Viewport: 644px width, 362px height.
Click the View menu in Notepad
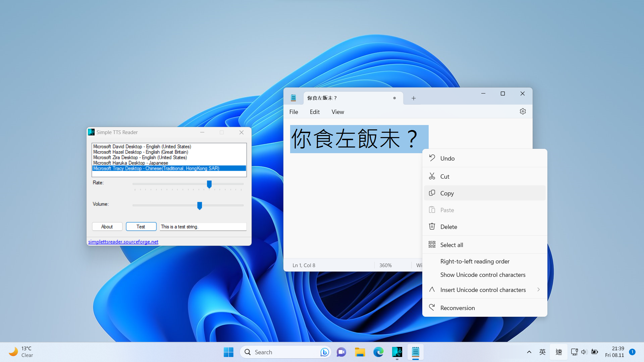coord(337,111)
